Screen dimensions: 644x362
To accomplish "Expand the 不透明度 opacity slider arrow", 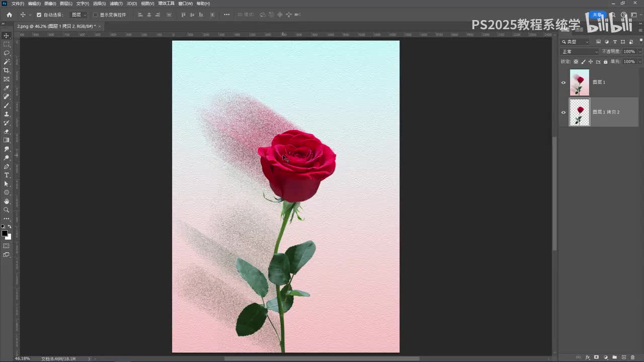I will click(640, 52).
